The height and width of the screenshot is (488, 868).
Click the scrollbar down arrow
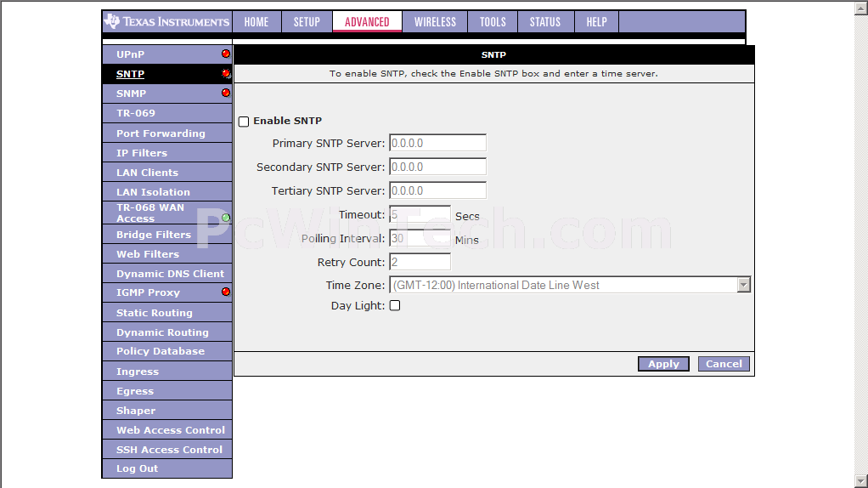click(x=860, y=480)
